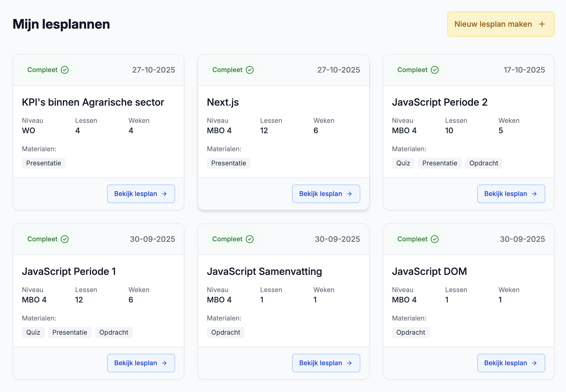View the Next.js lesplan

tap(326, 194)
